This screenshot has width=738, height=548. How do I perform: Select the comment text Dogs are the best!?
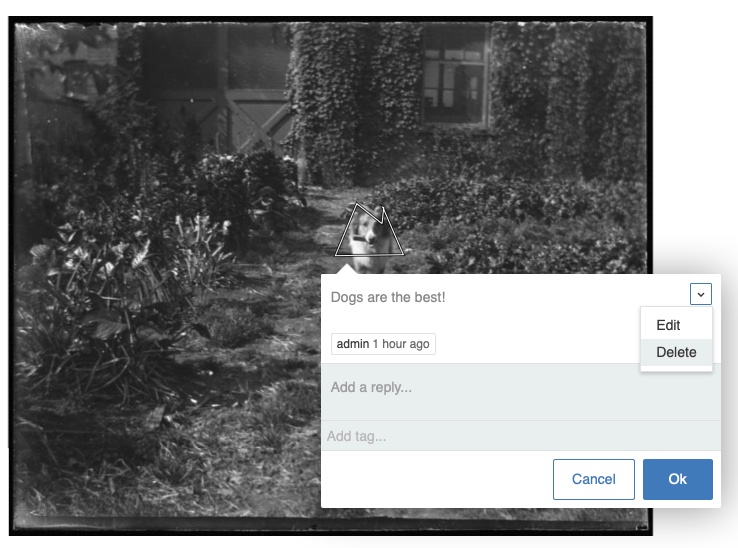[388, 297]
